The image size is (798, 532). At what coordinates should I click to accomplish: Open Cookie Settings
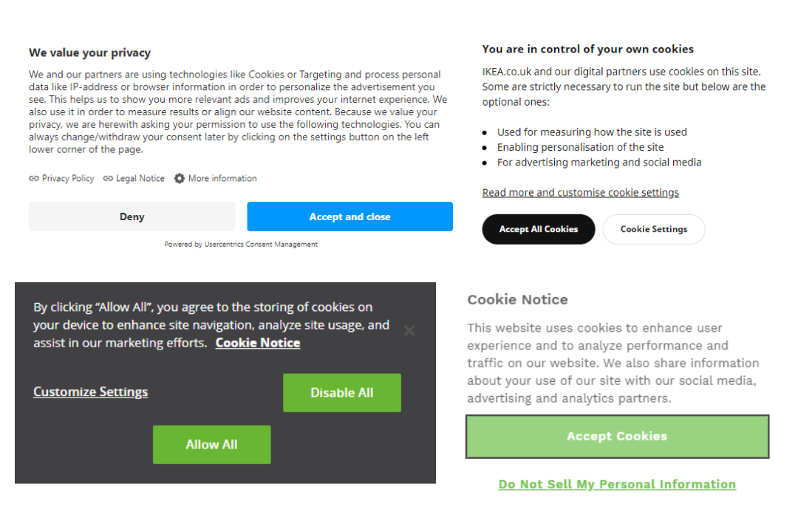[653, 229]
